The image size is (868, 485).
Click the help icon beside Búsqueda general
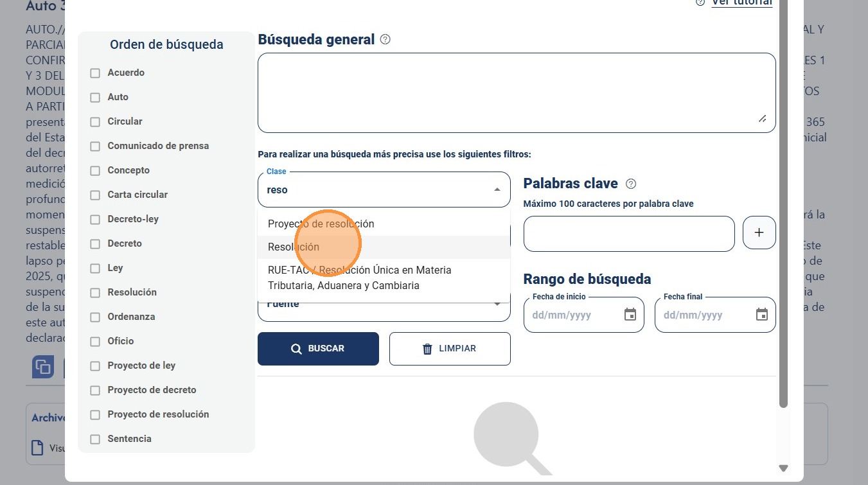(x=385, y=39)
